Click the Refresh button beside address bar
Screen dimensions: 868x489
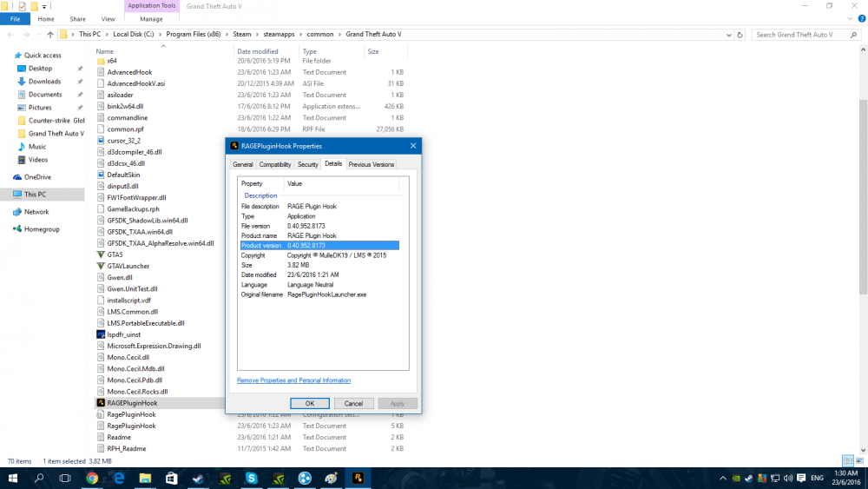click(x=740, y=35)
